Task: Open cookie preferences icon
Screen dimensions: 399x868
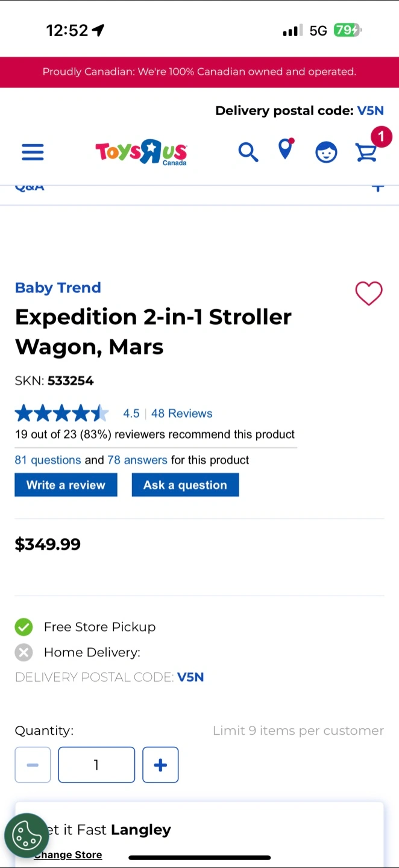Action: click(27, 835)
